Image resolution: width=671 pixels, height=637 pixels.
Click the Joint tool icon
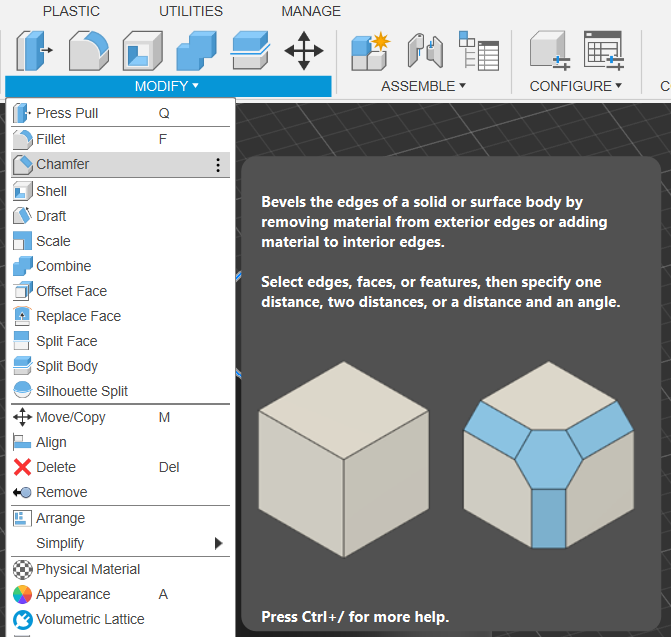pyautogui.click(x=424, y=50)
